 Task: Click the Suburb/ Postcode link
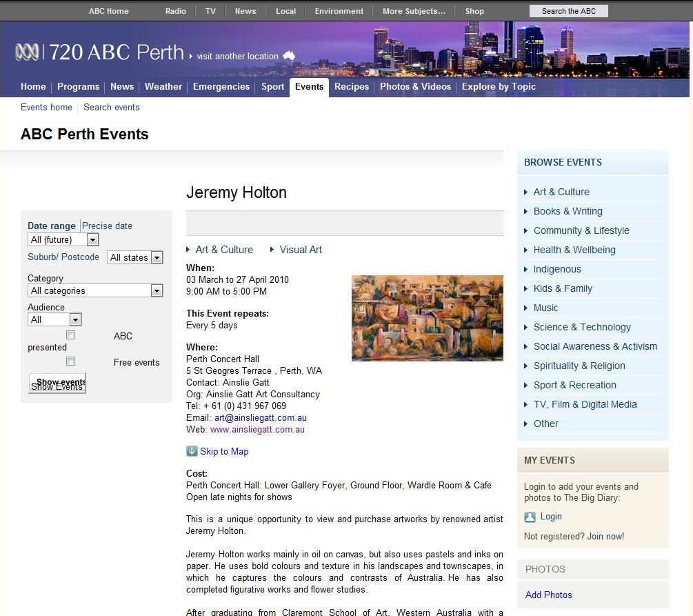coord(63,257)
